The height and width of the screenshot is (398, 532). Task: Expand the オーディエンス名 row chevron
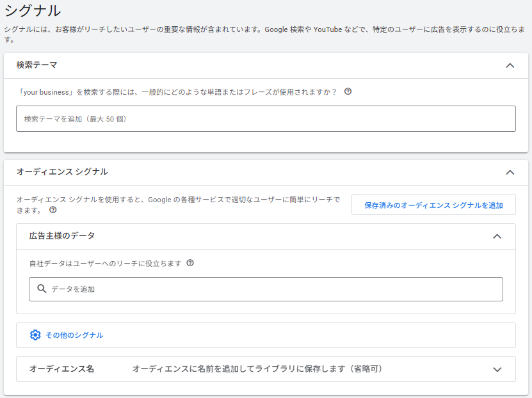pos(497,369)
